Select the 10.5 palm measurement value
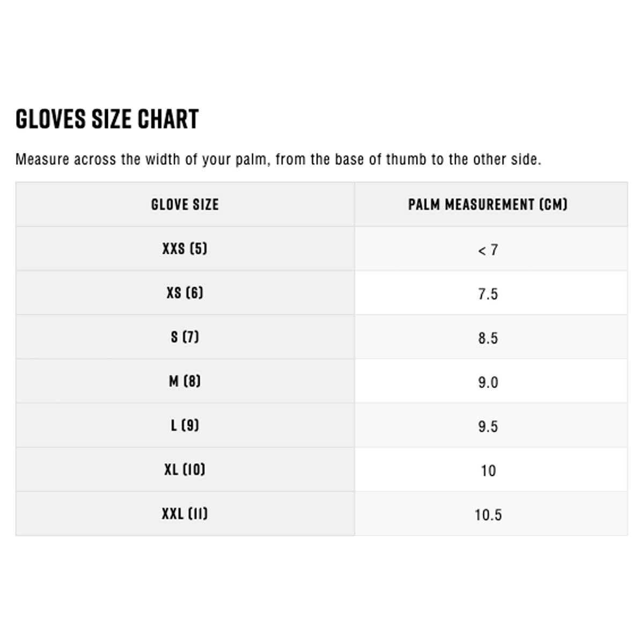The image size is (644, 644). point(488,515)
